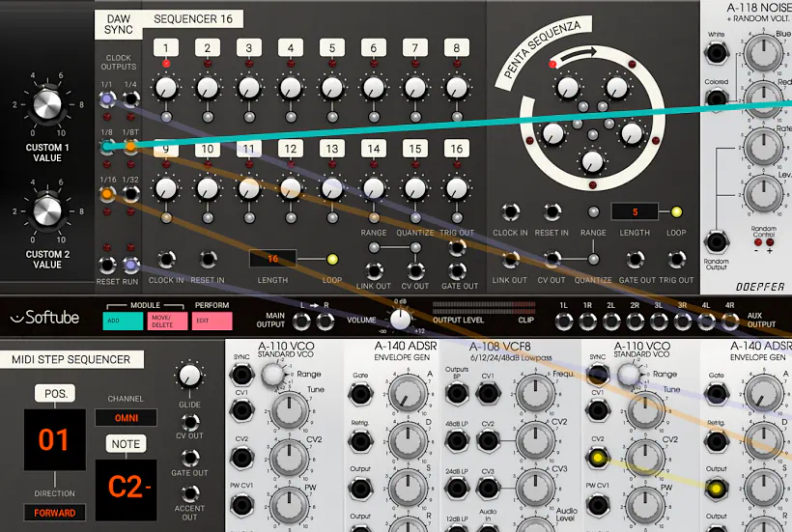Click Penta Sequenza CLOCK IN jack
The height and width of the screenshot is (532, 792).
point(510,212)
